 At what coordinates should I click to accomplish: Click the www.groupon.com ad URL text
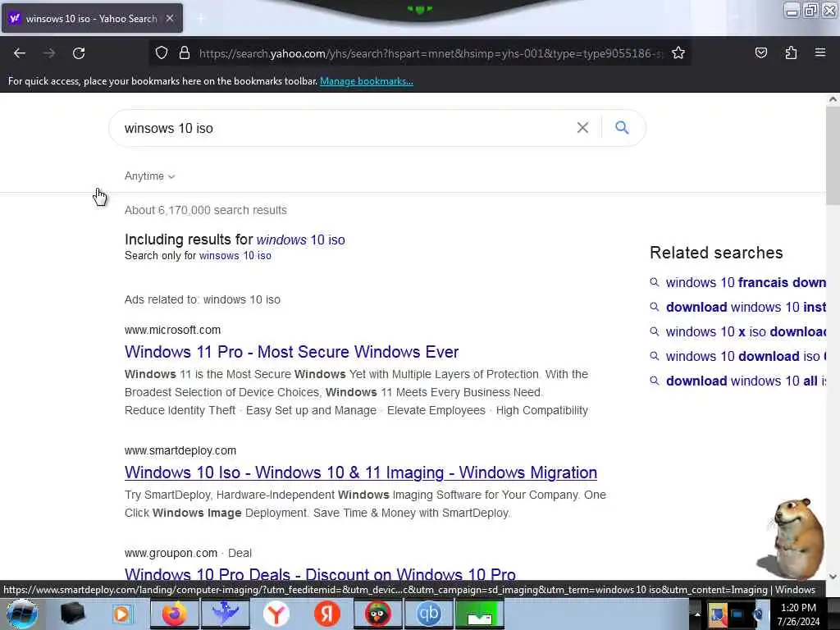pos(171,553)
